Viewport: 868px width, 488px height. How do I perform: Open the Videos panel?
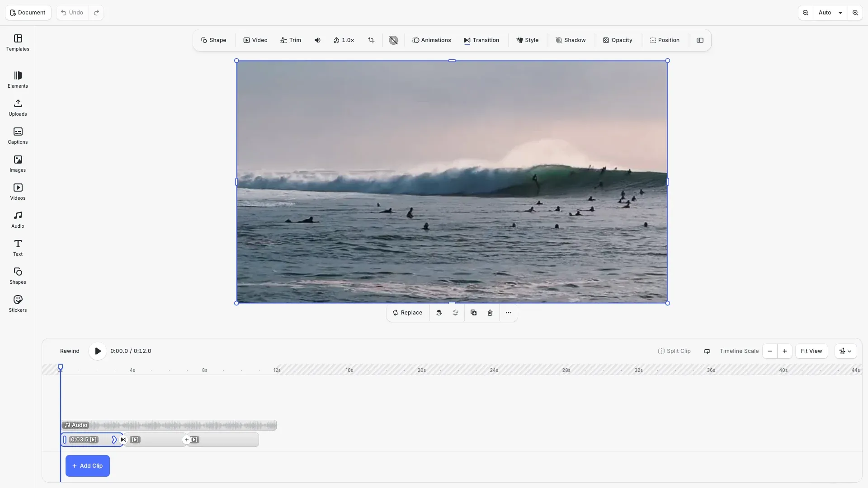[x=18, y=192]
